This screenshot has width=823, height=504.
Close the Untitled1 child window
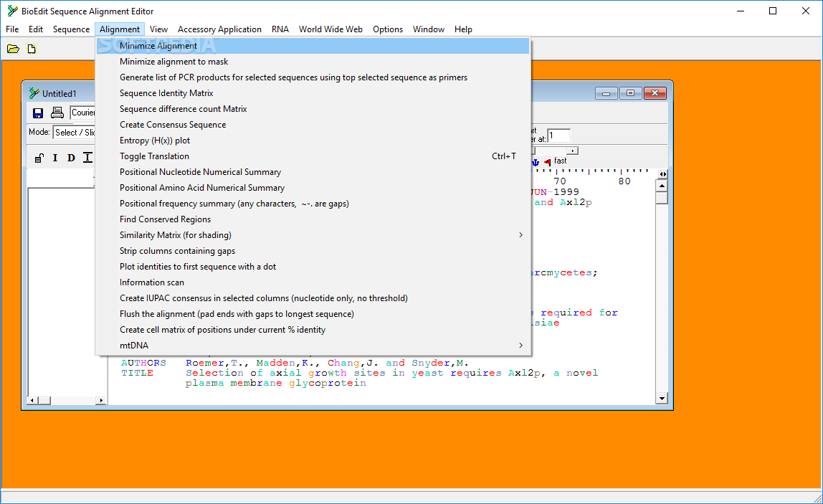click(x=655, y=93)
